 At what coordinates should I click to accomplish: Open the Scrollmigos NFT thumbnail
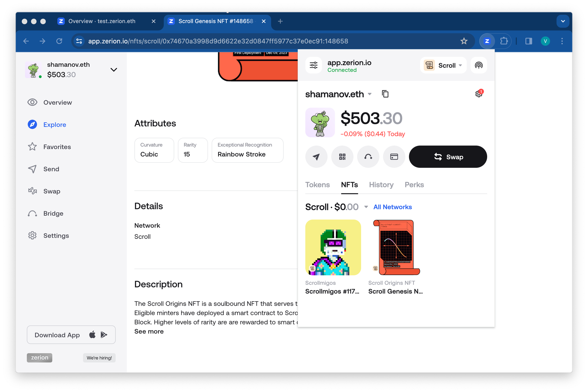coord(333,247)
